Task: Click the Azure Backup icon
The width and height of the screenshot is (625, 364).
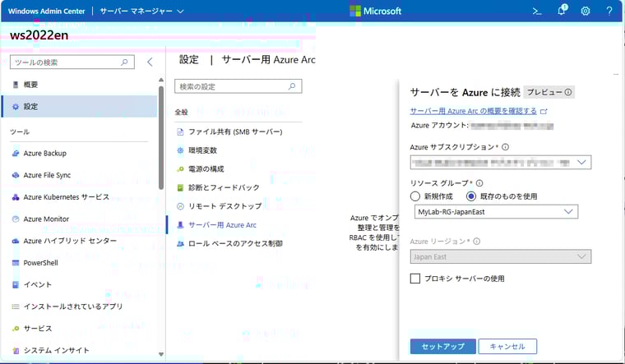Action: click(16, 154)
